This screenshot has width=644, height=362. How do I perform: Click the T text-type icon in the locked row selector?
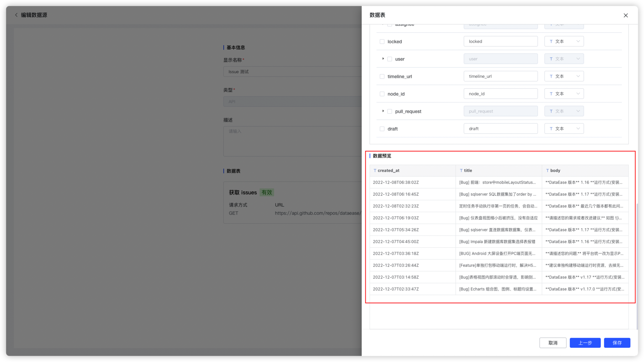click(x=551, y=41)
